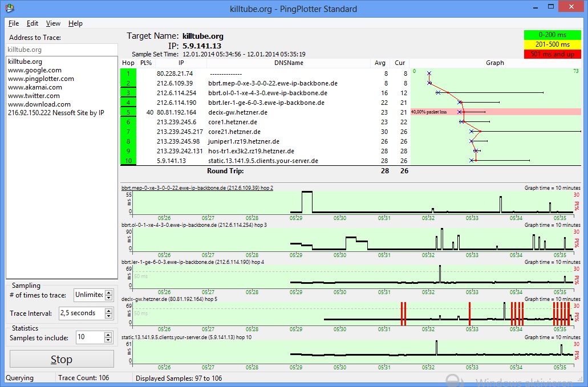Click the PL% column header

click(146, 63)
